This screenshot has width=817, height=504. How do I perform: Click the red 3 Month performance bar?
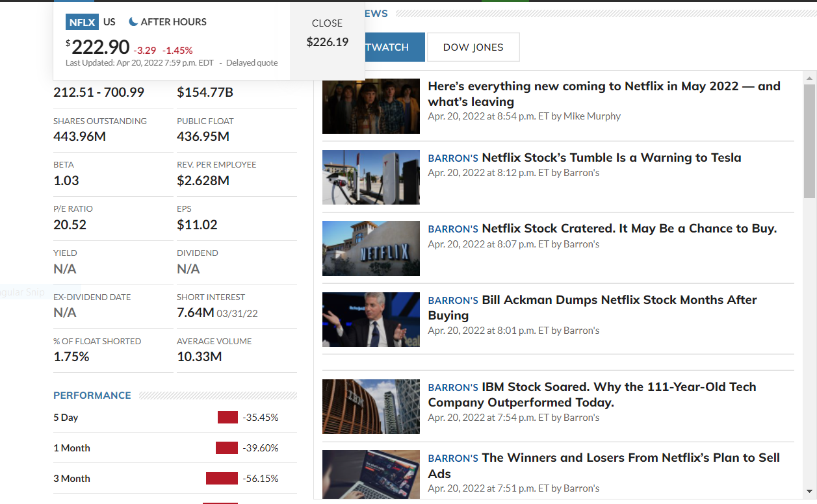(x=222, y=479)
